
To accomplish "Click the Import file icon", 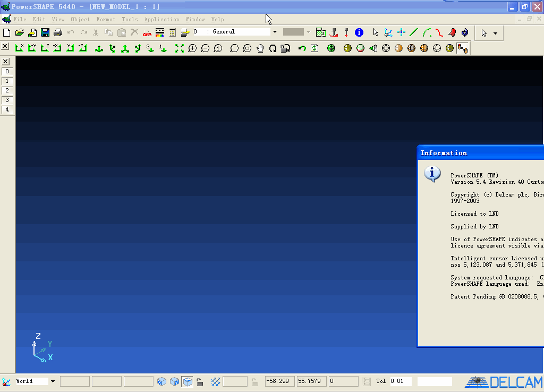I will [x=32, y=32].
